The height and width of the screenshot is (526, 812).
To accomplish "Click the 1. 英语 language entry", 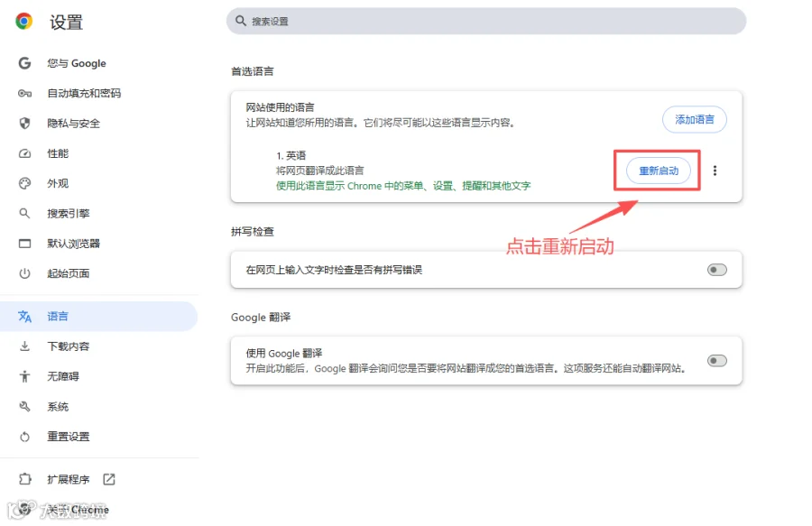I will pyautogui.click(x=291, y=155).
